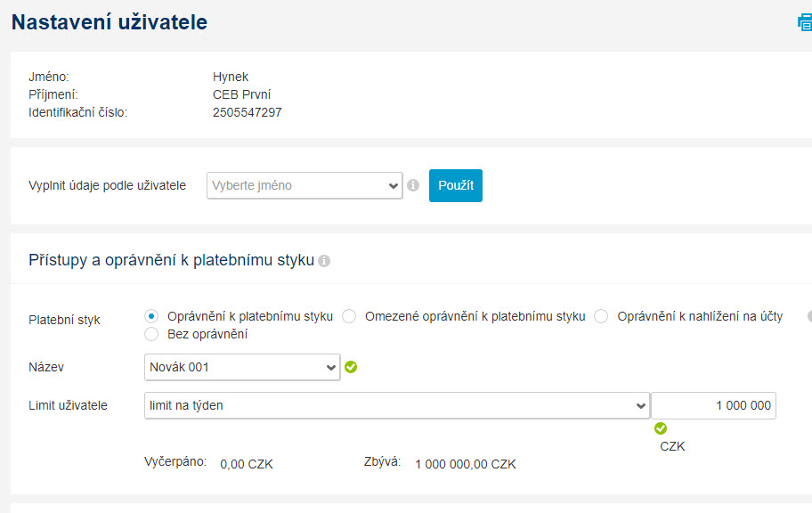Choose Oprávnění k nahlížení na účty
The width and height of the screenshot is (812, 513).
[x=601, y=316]
